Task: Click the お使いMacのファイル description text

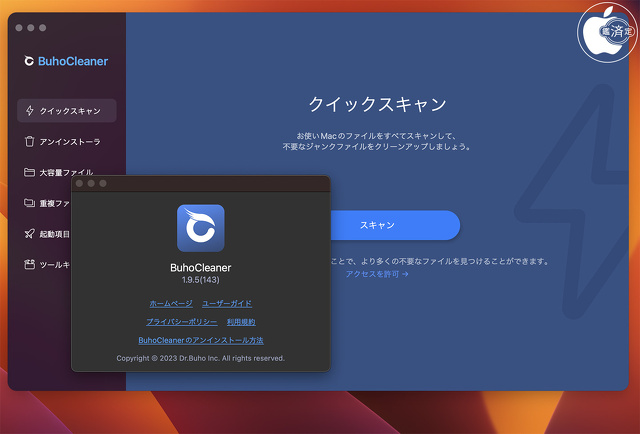Action: coord(377,141)
